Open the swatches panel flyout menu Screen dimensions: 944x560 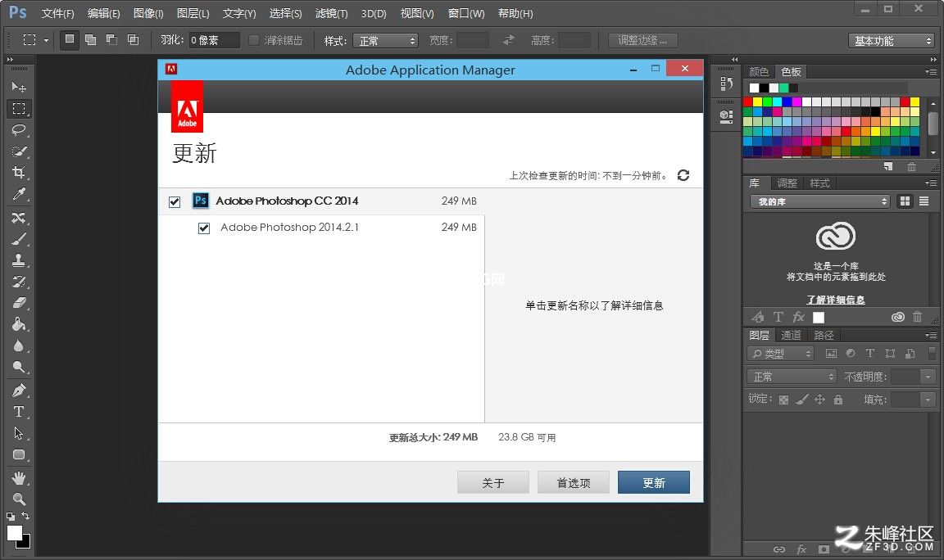[931, 71]
